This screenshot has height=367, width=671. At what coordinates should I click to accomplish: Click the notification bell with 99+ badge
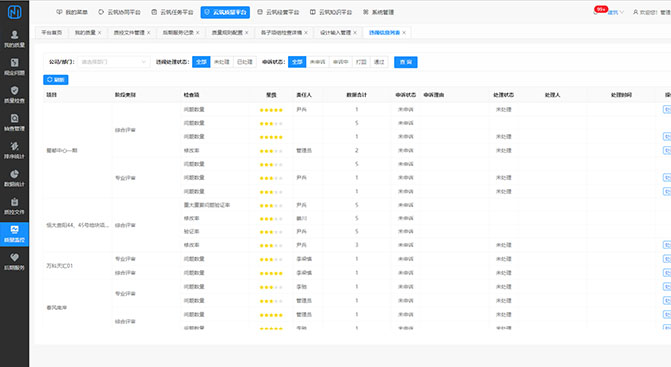click(x=599, y=11)
